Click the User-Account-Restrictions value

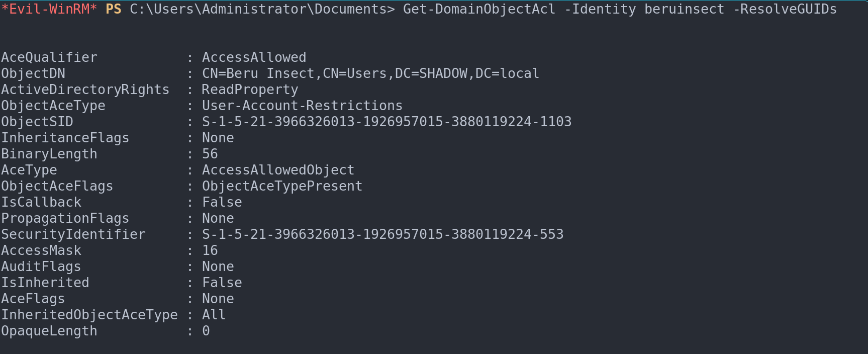pyautogui.click(x=302, y=106)
